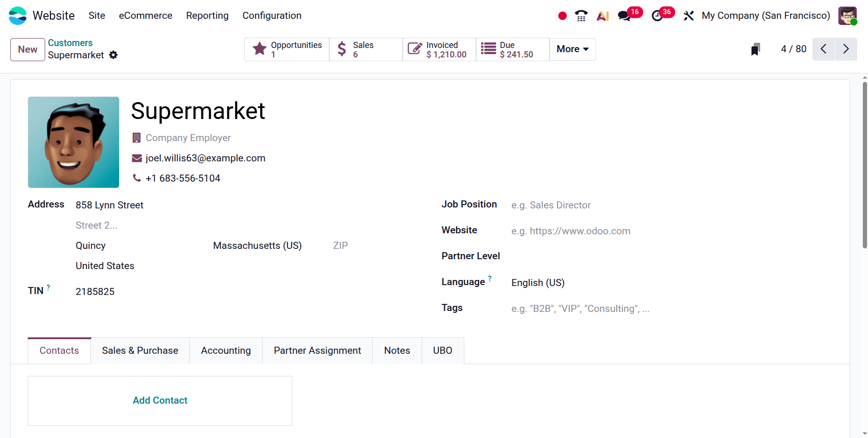Screen dimensions: 868x438
Task: Click the bookmark icon near pager
Action: click(x=756, y=49)
